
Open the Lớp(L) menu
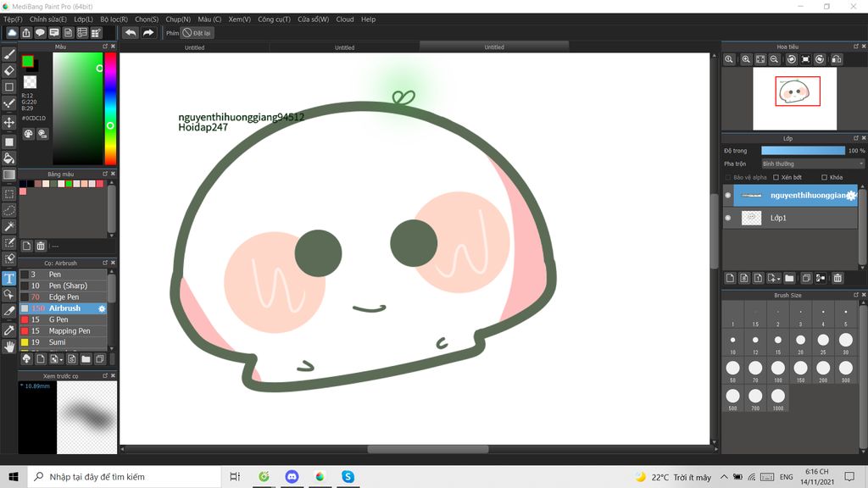point(84,19)
